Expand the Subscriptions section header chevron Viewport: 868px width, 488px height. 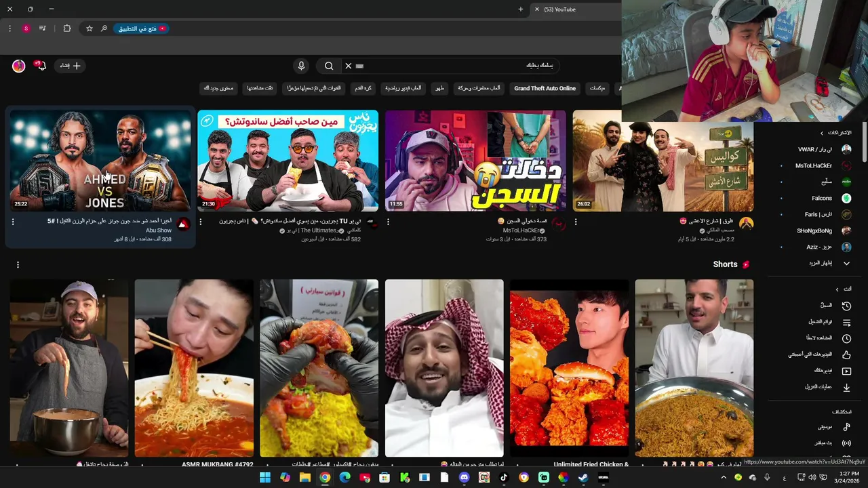point(822,133)
